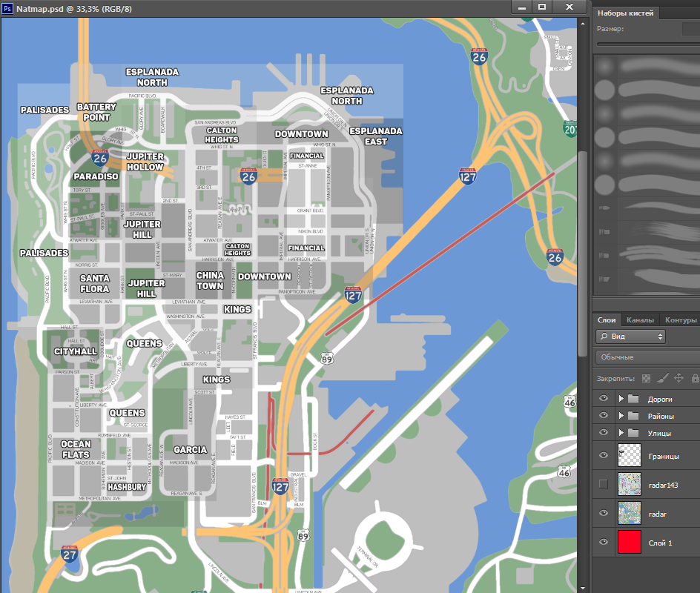Click the magnifier icon in Вид filter
700x593 pixels.
pyautogui.click(x=604, y=336)
